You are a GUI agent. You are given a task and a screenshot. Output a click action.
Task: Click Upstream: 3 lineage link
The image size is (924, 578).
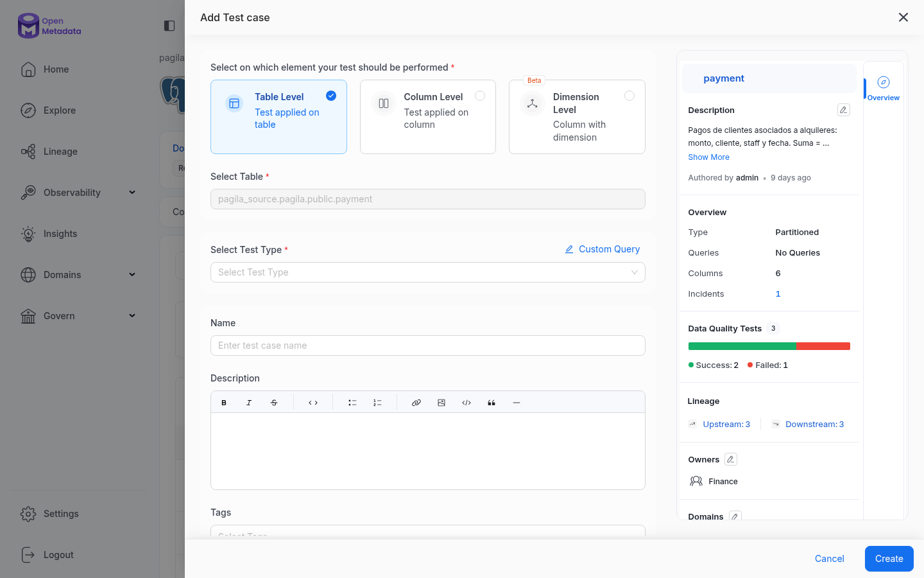(726, 425)
